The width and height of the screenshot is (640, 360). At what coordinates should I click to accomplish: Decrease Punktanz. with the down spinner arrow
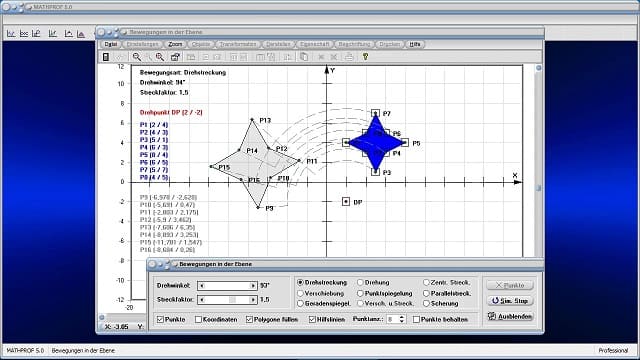(x=402, y=322)
